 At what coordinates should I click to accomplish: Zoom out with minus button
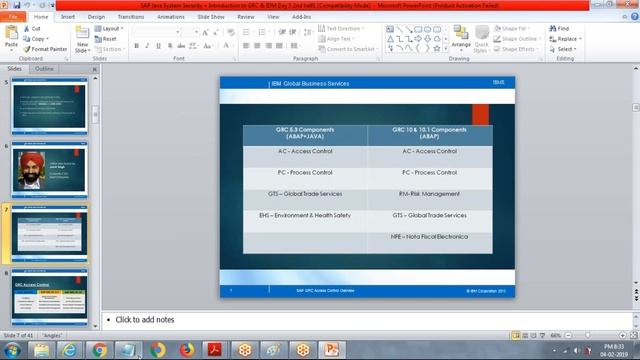tap(568, 335)
